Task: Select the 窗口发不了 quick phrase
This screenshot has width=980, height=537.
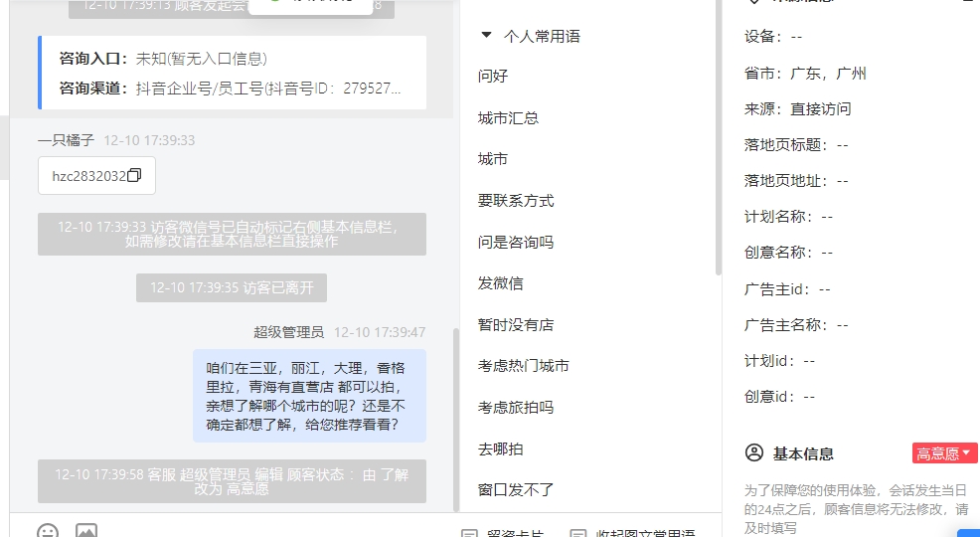Action: 516,490
